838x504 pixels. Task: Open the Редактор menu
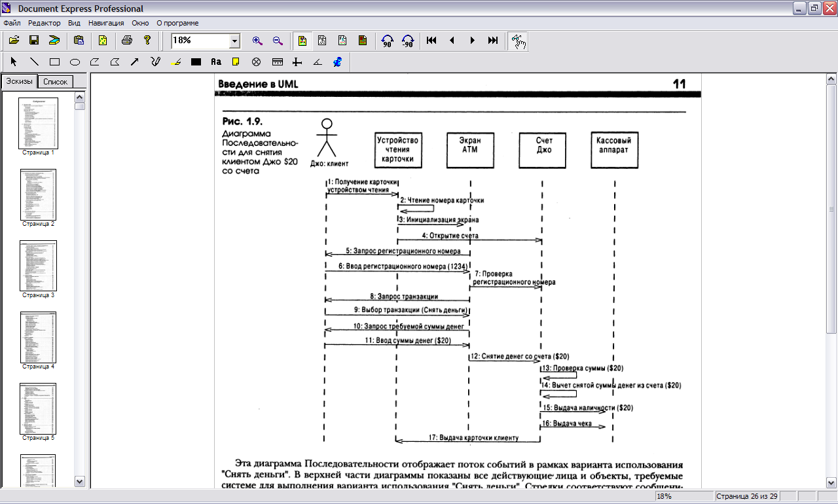click(45, 23)
